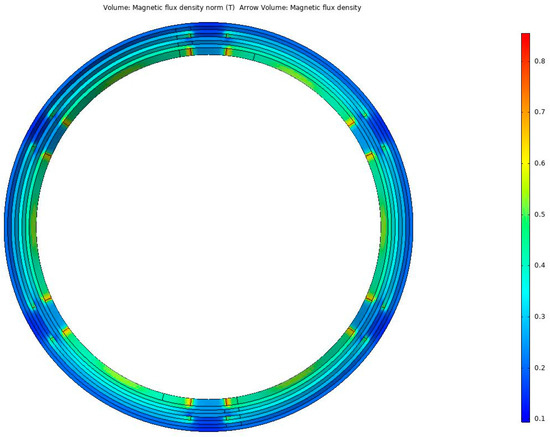The image size is (550, 437).
Task: Click the 0.7 label on the color legend
Action: pos(539,112)
